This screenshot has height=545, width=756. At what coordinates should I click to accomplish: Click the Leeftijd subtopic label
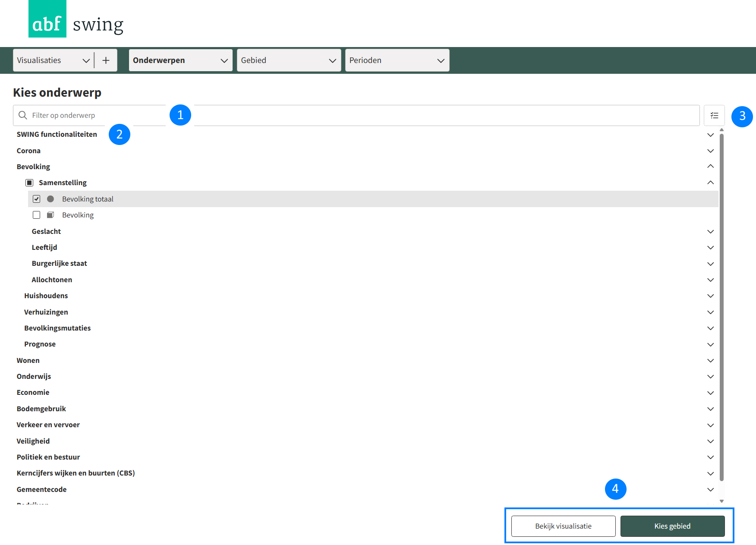click(44, 247)
